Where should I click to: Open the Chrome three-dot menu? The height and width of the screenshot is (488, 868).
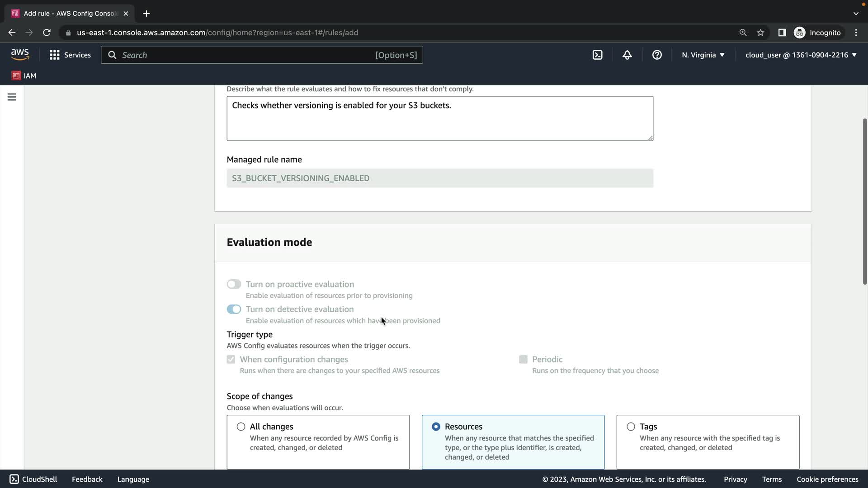(x=856, y=33)
